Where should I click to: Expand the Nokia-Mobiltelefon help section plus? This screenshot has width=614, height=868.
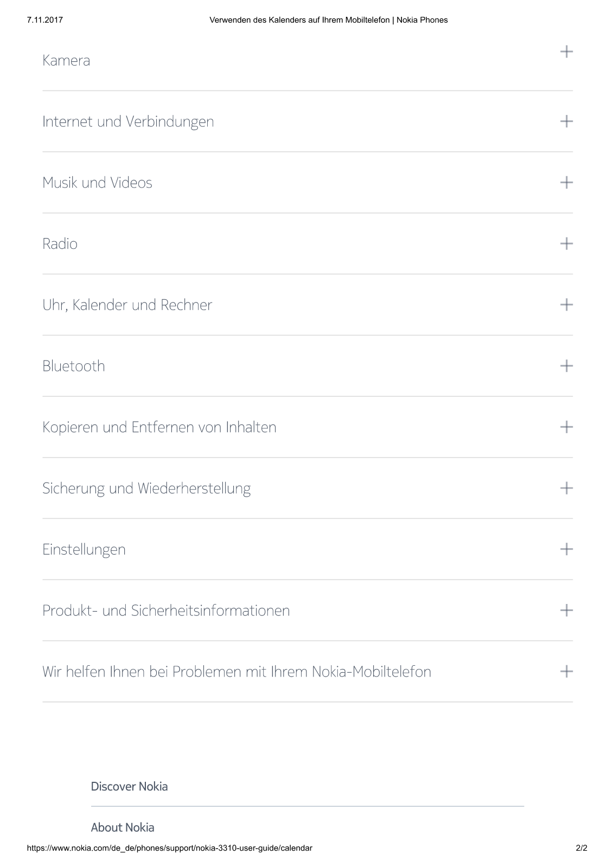[x=566, y=672]
